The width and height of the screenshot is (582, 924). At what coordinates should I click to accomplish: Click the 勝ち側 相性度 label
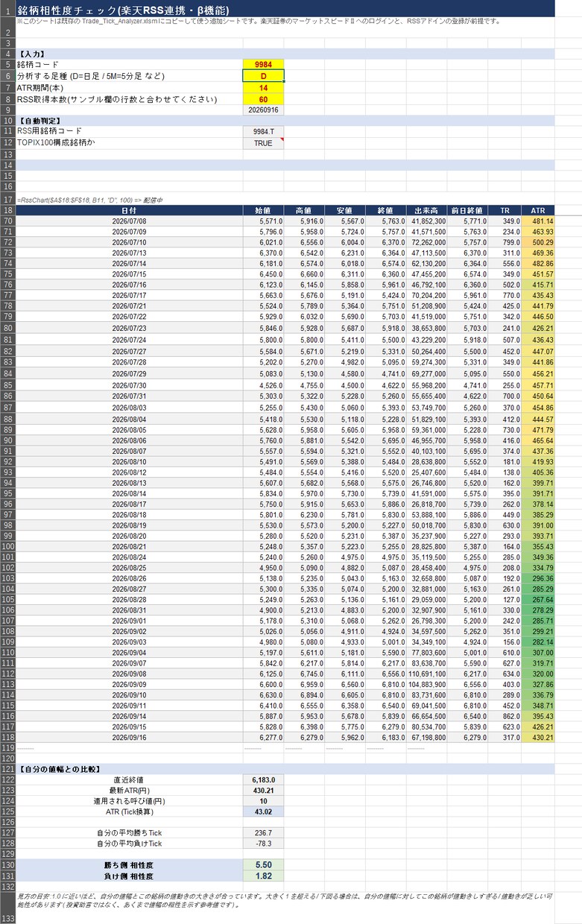[x=129, y=864]
